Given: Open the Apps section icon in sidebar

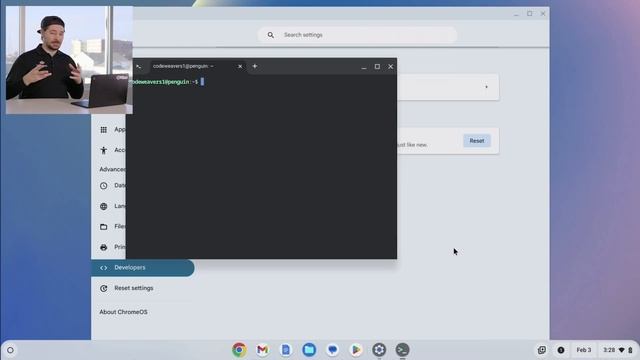Looking at the screenshot, I should pyautogui.click(x=104, y=130).
